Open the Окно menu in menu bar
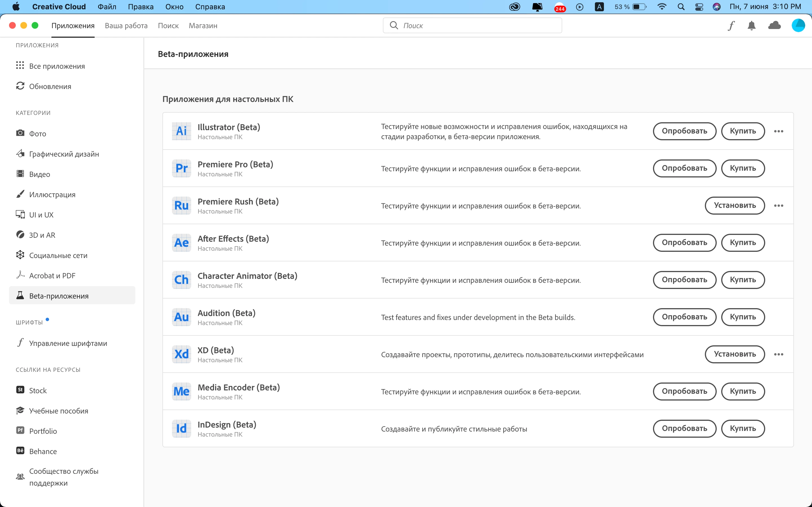This screenshot has width=812, height=507. pos(174,7)
